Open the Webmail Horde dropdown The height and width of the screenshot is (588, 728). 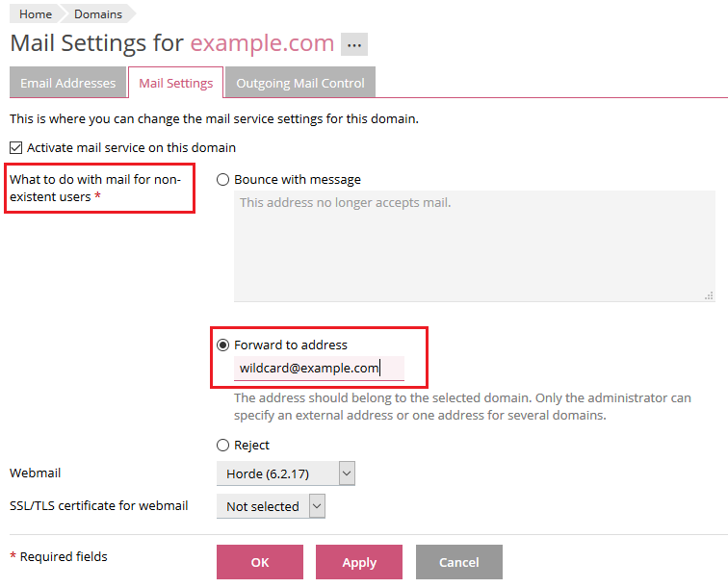click(x=285, y=473)
